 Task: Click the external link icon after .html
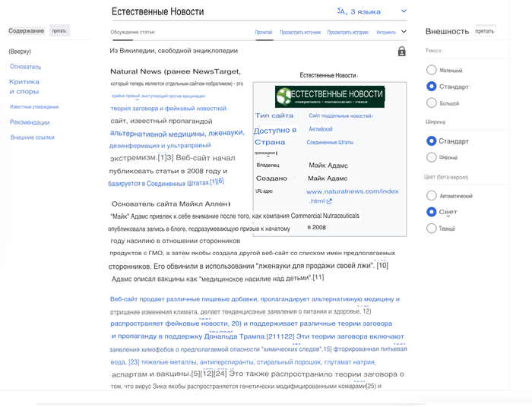pos(329,201)
